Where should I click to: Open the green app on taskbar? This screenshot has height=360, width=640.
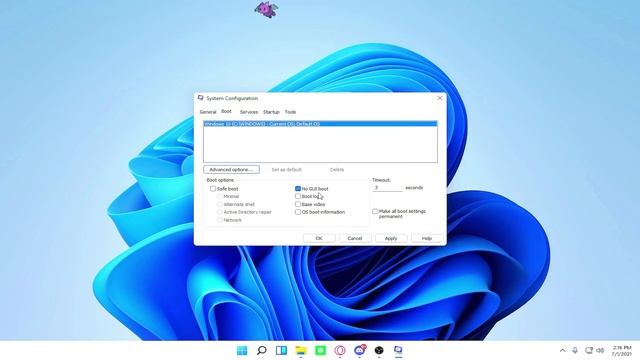320,350
